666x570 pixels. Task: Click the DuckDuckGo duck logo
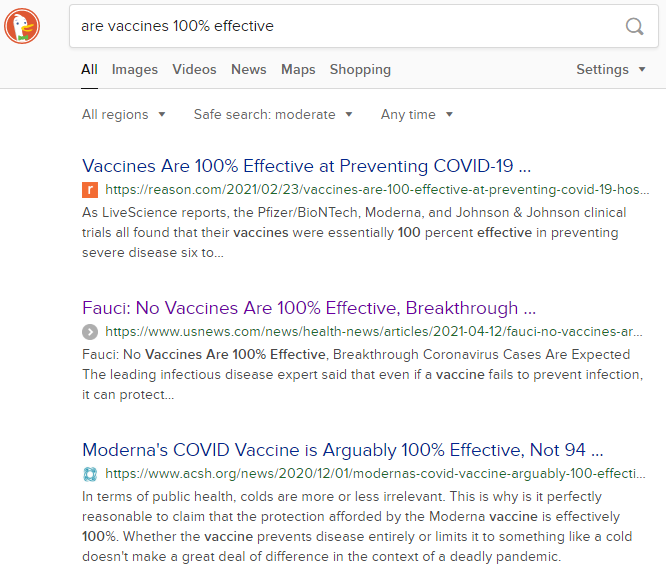coord(22,26)
